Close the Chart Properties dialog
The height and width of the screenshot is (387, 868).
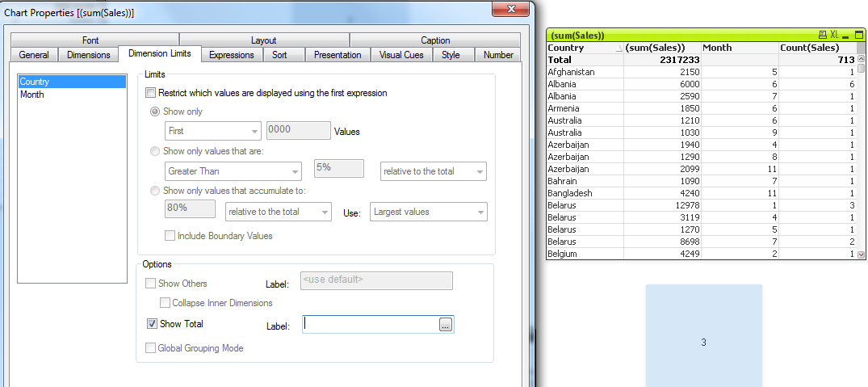[x=511, y=8]
